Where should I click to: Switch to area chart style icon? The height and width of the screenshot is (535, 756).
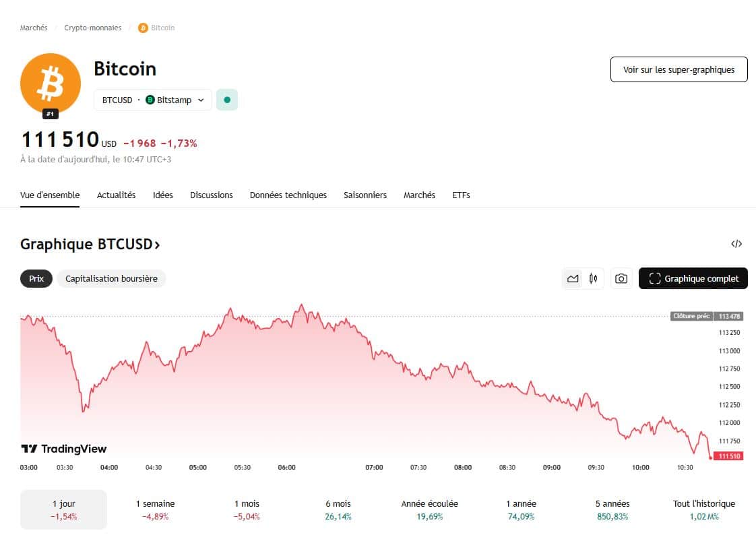click(x=573, y=278)
